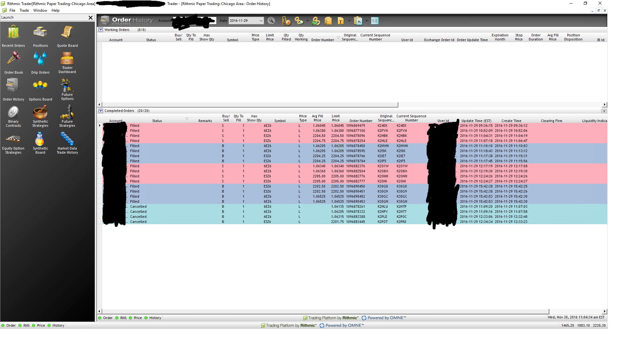
Task: Launch the Trader Dashboard
Action: click(67, 63)
